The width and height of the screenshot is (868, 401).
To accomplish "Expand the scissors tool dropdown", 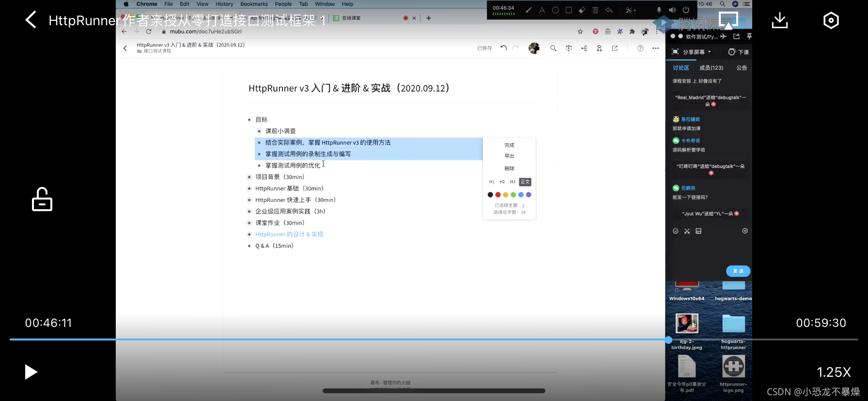I will (631, 10).
